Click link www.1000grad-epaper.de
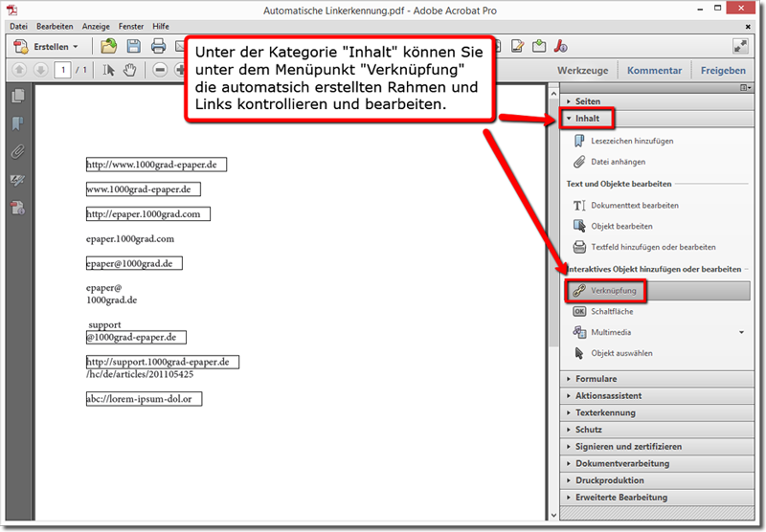Image resolution: width=766 pixels, height=532 pixels. [x=143, y=189]
